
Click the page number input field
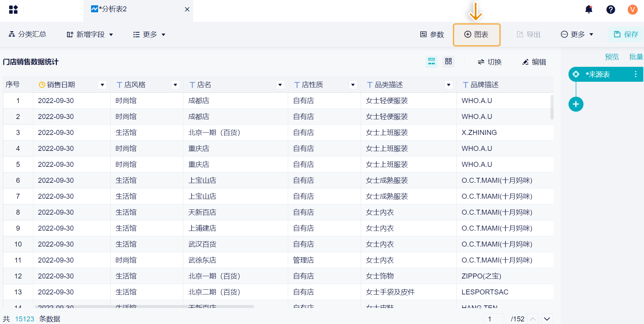[494, 319]
